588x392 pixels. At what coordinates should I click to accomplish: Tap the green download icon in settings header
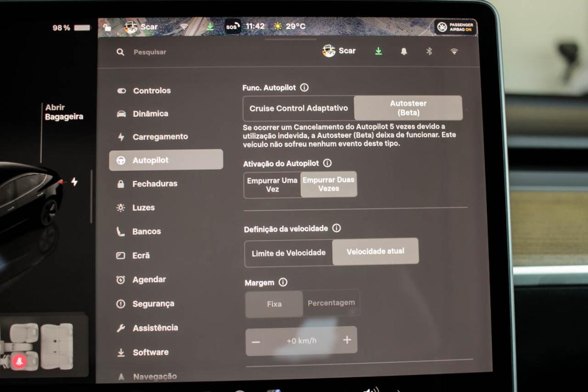tap(378, 51)
